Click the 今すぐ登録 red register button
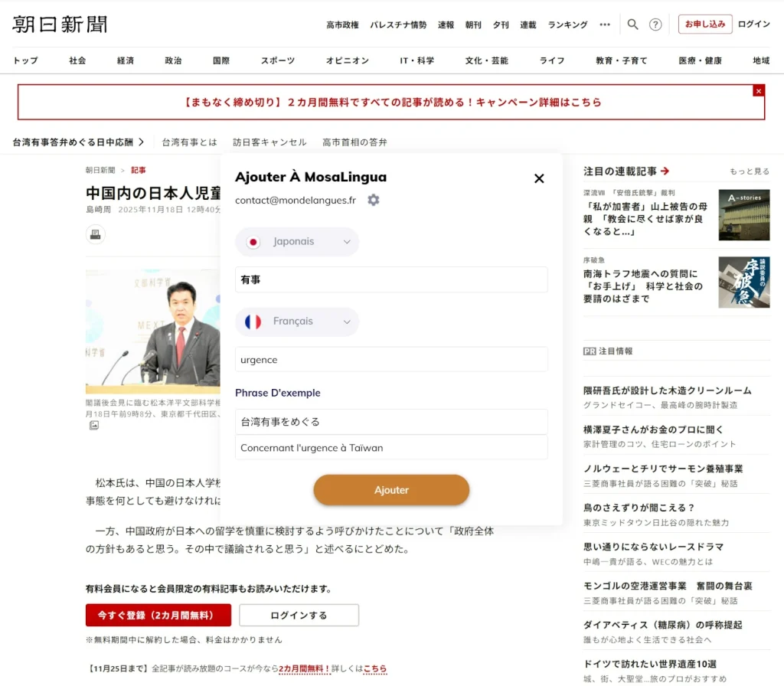This screenshot has width=784, height=686. pyautogui.click(x=158, y=615)
